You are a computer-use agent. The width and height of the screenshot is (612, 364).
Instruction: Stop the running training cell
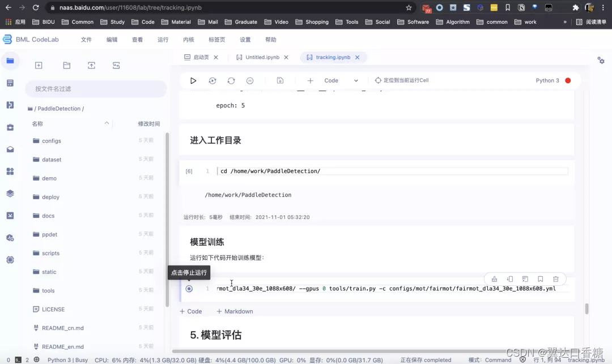coord(189,288)
